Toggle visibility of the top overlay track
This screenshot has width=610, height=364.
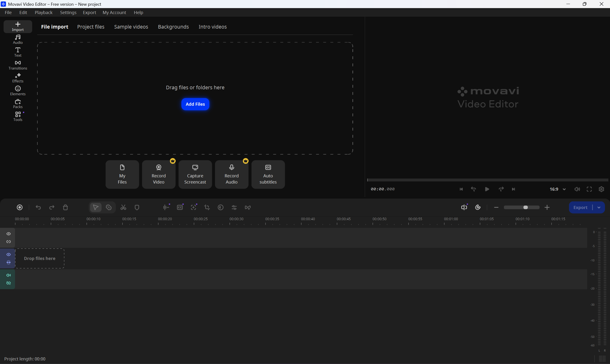pyautogui.click(x=9, y=234)
